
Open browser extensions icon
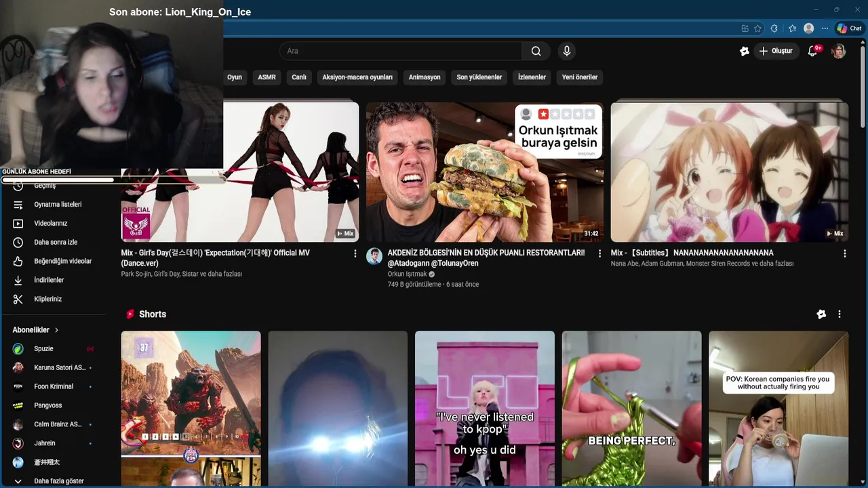tap(774, 28)
